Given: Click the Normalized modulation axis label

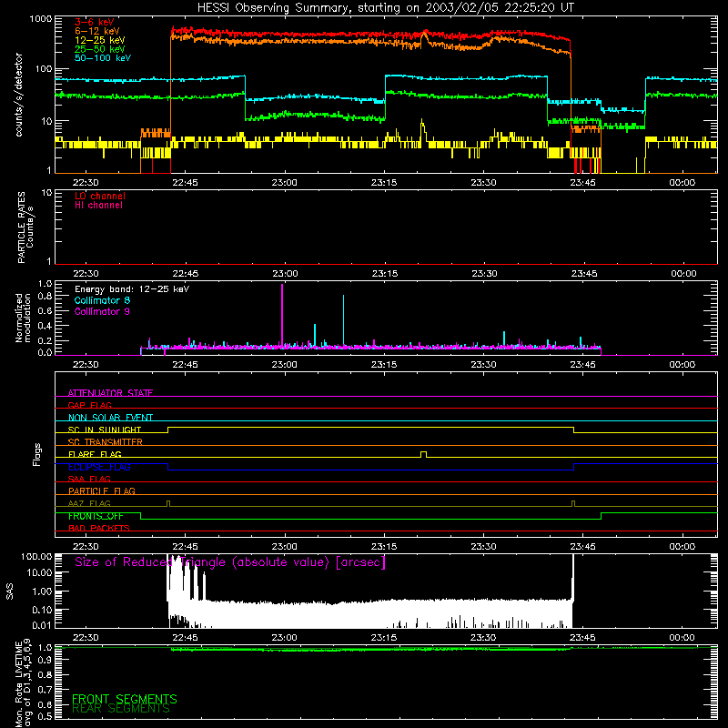Looking at the screenshot, I should pos(23,318).
